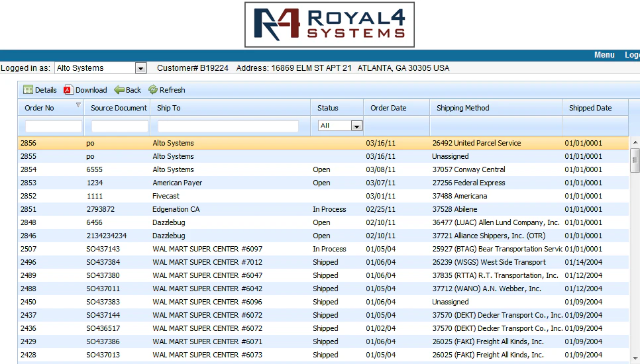Select order number 2450
The image size is (640, 364).
[x=28, y=302]
